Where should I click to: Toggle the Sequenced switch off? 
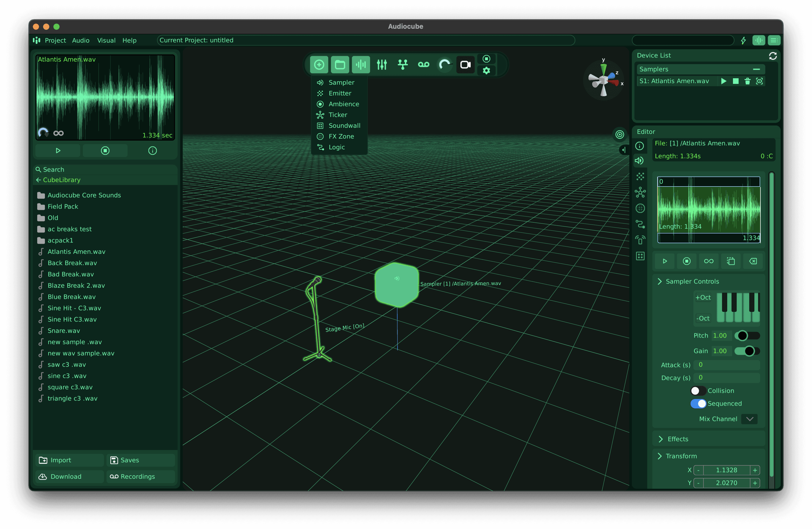pyautogui.click(x=698, y=404)
